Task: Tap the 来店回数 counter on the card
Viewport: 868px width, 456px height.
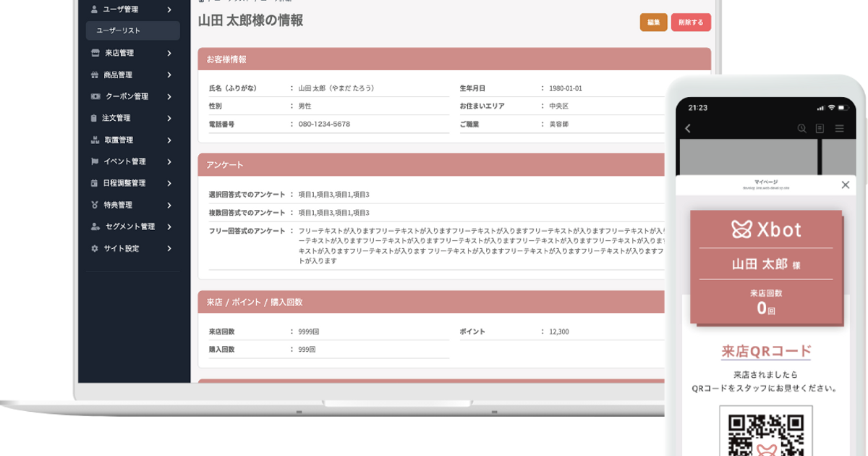Action: [766, 301]
